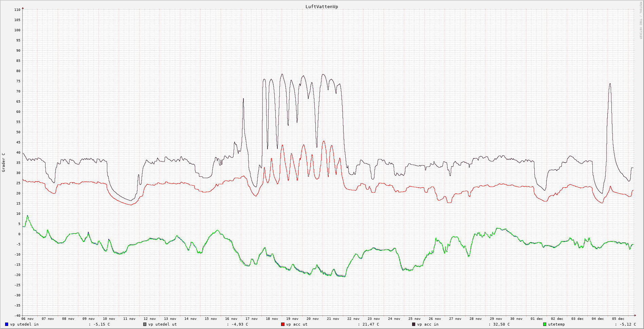Select the LuftVattenVp chart title
This screenshot has width=644, height=329.
coord(321,7)
